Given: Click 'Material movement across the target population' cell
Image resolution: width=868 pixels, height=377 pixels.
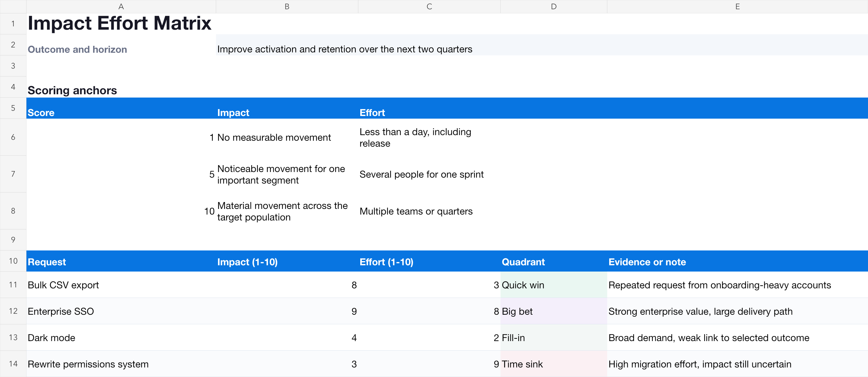Looking at the screenshot, I should (x=287, y=211).
